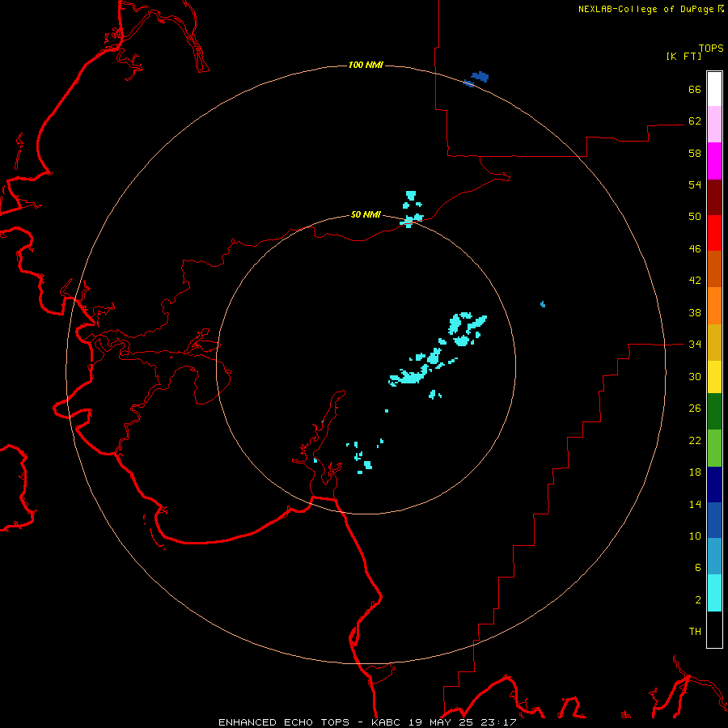Select the dark red maroon legend swatch
This screenshot has width=728, height=728.
pos(714,197)
